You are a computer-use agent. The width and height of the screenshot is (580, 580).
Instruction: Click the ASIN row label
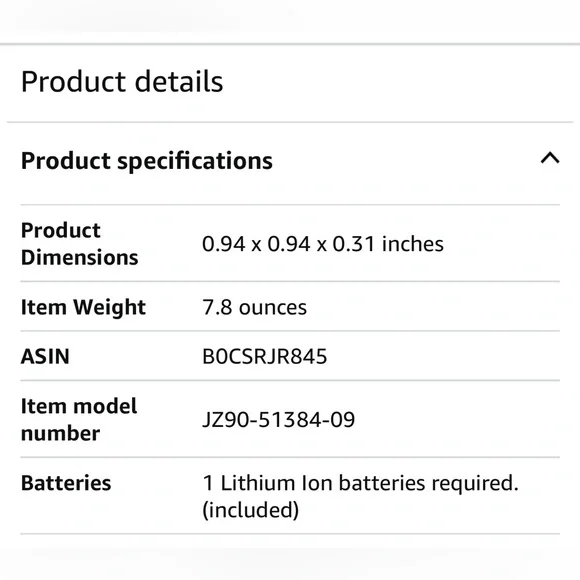tap(45, 357)
